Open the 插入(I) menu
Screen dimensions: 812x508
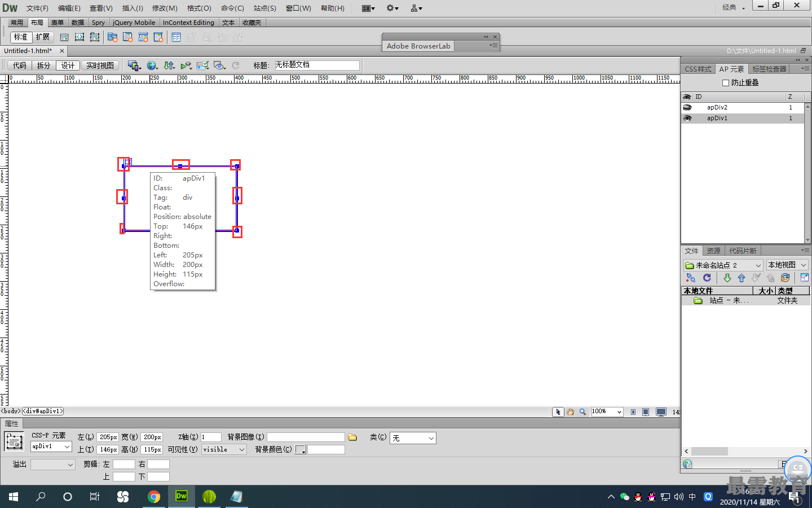[x=133, y=8]
